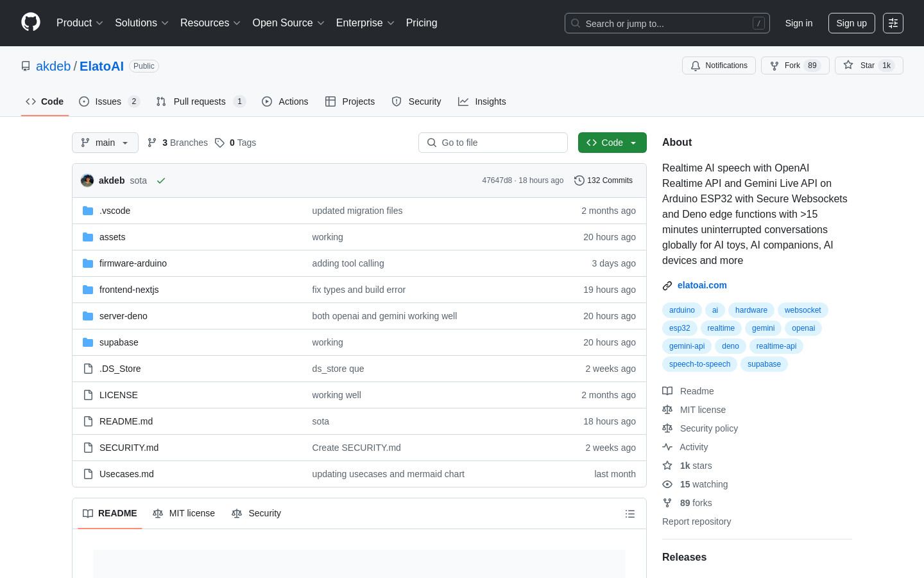Open the green Code dropdown button
Viewport: 924px width, 578px height.
click(x=612, y=143)
